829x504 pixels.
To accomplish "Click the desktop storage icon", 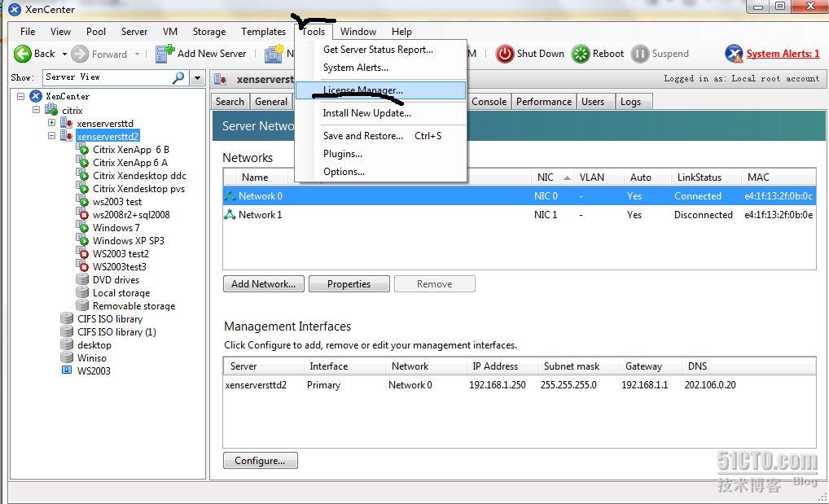I will (x=67, y=344).
